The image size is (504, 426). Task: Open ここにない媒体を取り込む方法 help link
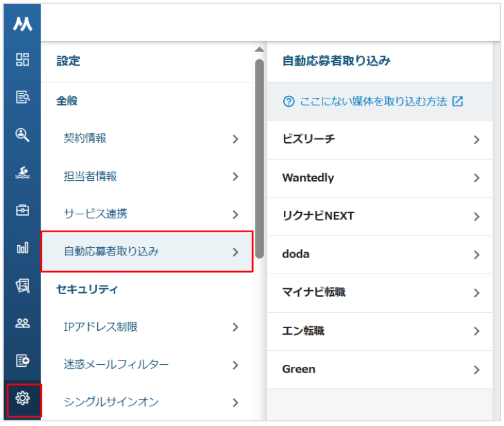[373, 102]
